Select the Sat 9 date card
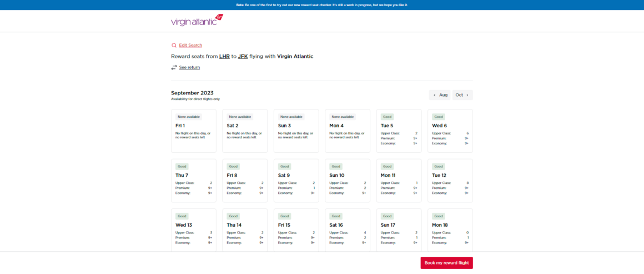Viewport: 644px width, 274px height. 296,181
